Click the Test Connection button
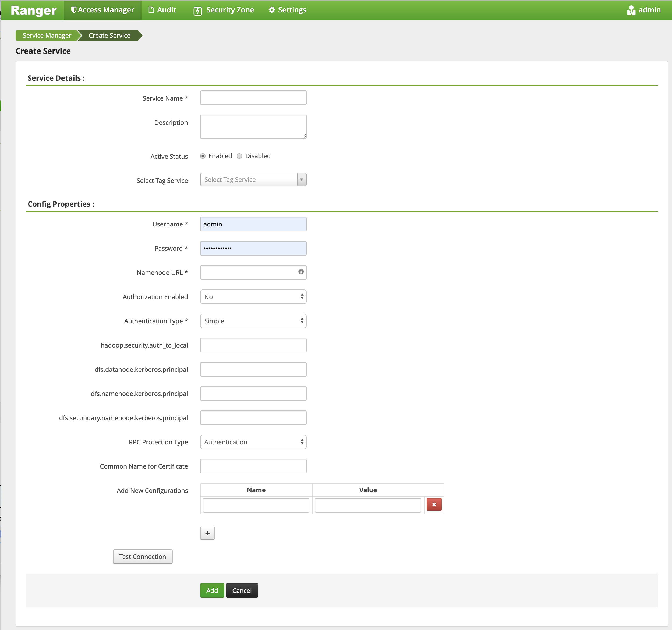672x630 pixels. [x=142, y=557]
